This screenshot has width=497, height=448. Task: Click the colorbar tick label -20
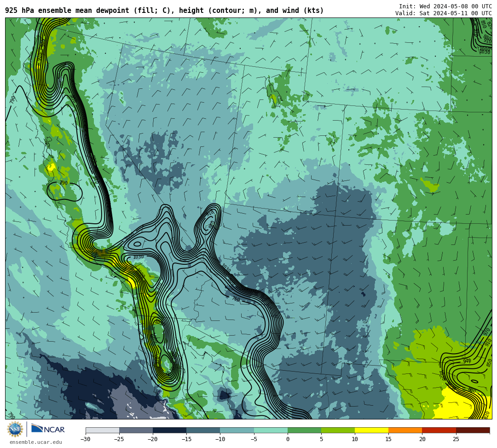click(153, 439)
